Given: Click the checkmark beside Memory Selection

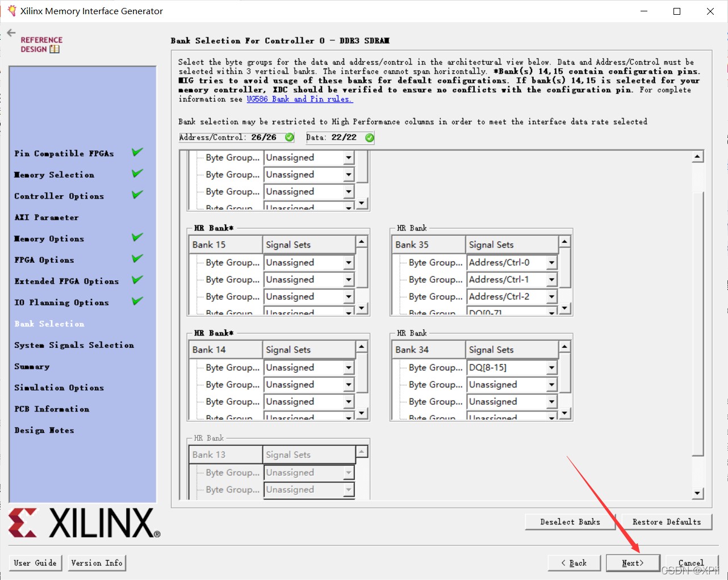Looking at the screenshot, I should tap(137, 174).
